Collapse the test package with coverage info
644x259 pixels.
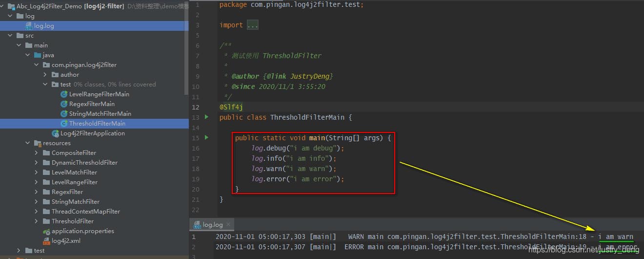(45, 85)
